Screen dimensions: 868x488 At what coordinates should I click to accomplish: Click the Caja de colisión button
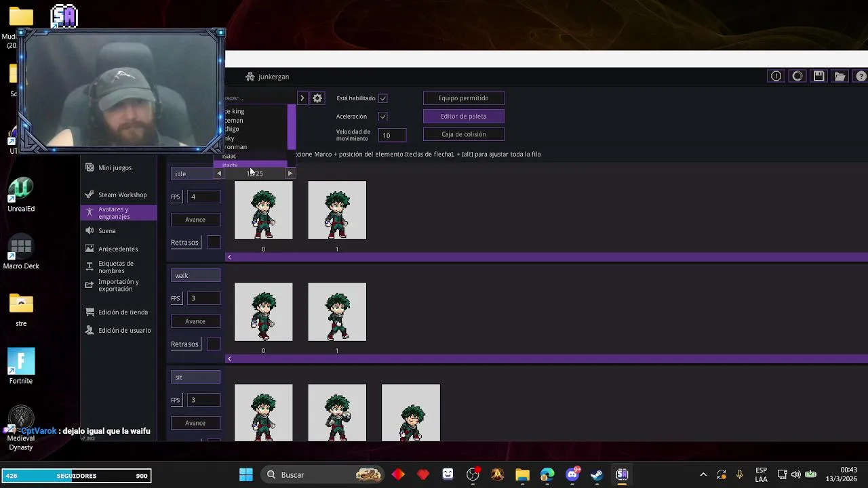point(463,134)
